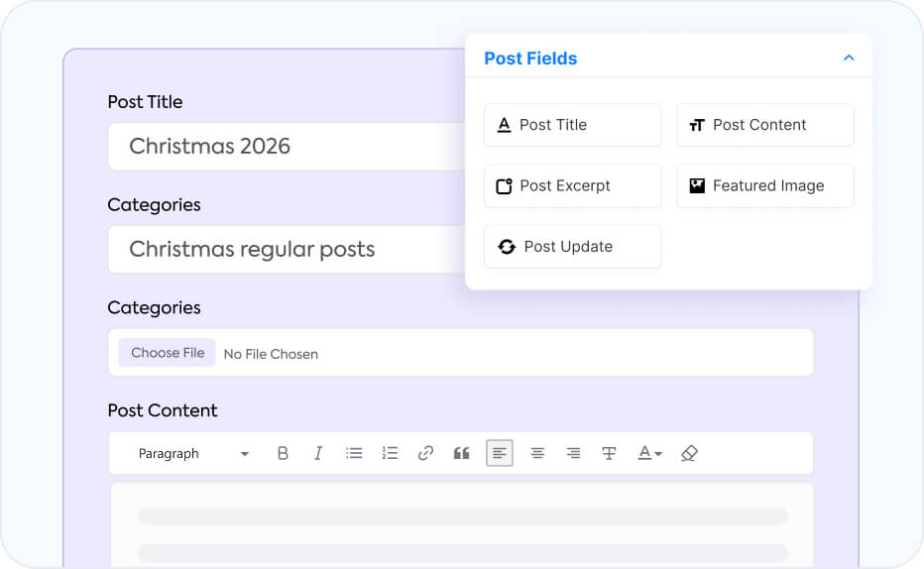Apply strikethrough formatting
The width and height of the screenshot is (924, 569).
tap(609, 453)
